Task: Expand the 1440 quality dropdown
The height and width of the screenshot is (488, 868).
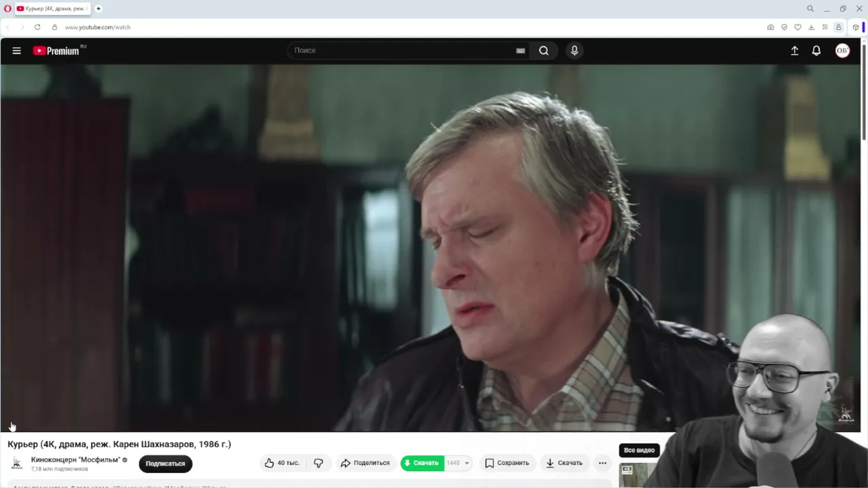Action: pyautogui.click(x=458, y=463)
